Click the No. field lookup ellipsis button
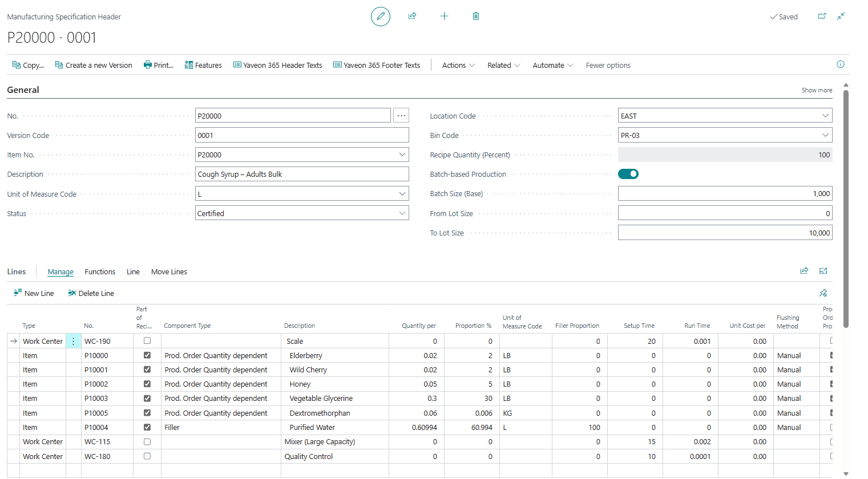 (x=401, y=116)
